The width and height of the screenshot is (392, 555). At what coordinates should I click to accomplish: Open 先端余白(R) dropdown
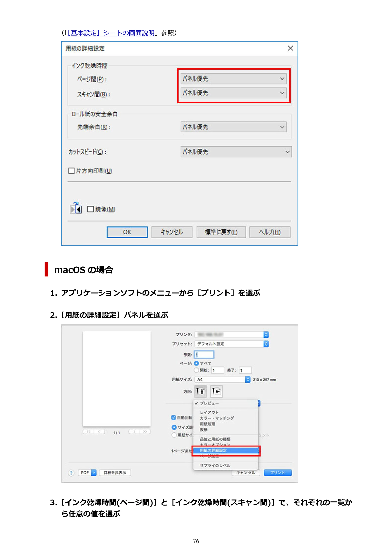234,127
